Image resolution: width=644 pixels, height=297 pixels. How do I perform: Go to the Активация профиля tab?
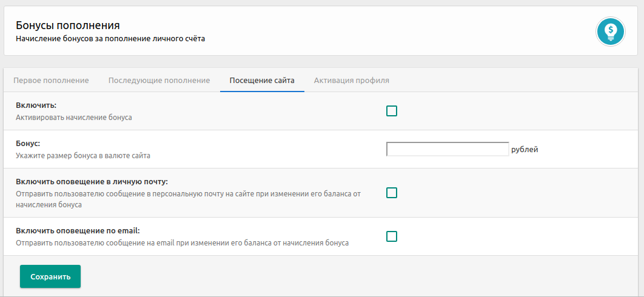pyautogui.click(x=351, y=80)
